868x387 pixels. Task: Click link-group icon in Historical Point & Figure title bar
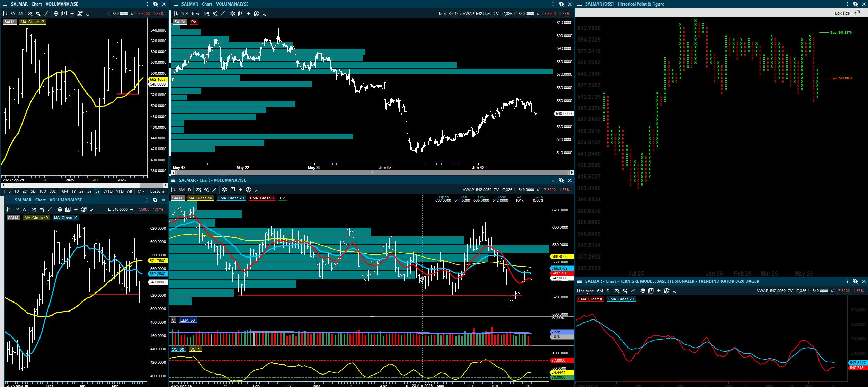click(856, 4)
